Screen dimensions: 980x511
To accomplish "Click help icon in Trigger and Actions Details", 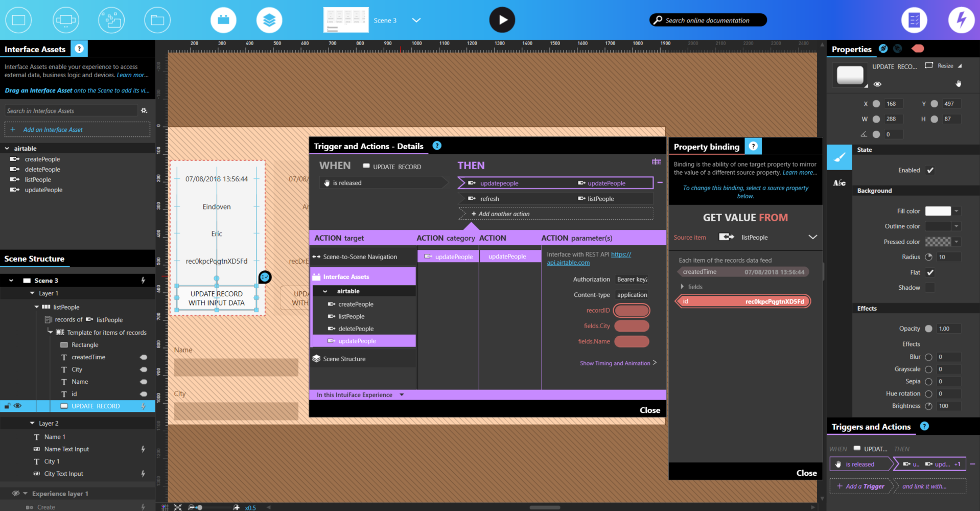I will coord(437,146).
